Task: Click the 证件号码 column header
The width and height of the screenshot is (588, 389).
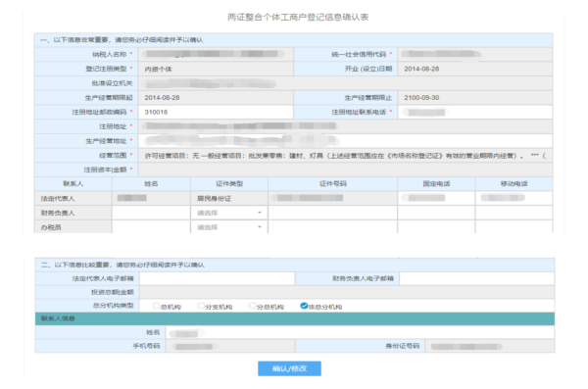Action: pos(332,183)
